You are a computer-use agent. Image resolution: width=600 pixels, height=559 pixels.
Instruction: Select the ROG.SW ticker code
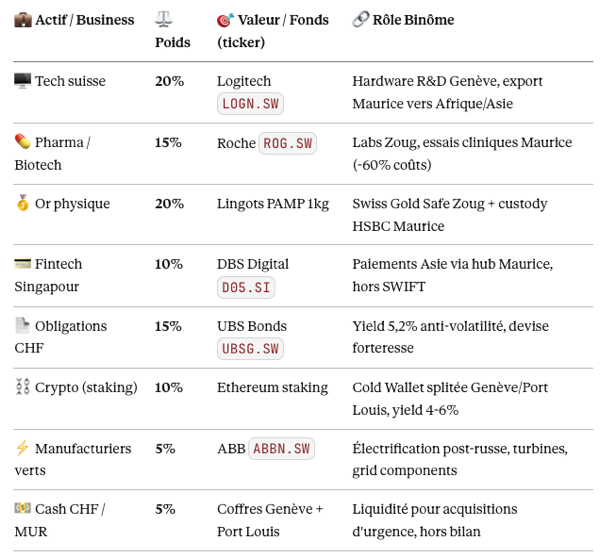tap(288, 143)
